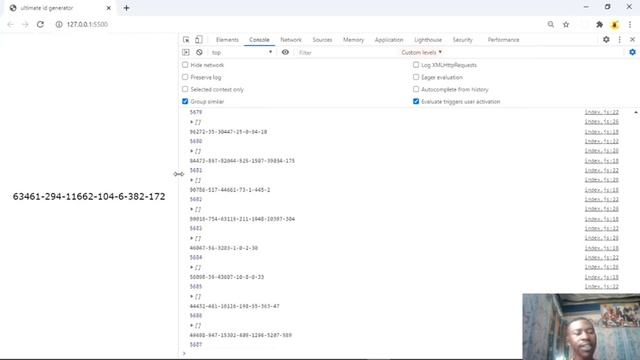The width and height of the screenshot is (640, 360).
Task: Expand the array logged below 5682
Action: (x=191, y=209)
